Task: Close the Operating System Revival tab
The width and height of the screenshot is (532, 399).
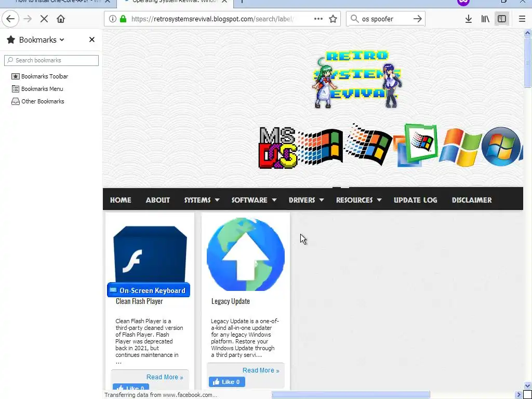Action: tap(224, 2)
